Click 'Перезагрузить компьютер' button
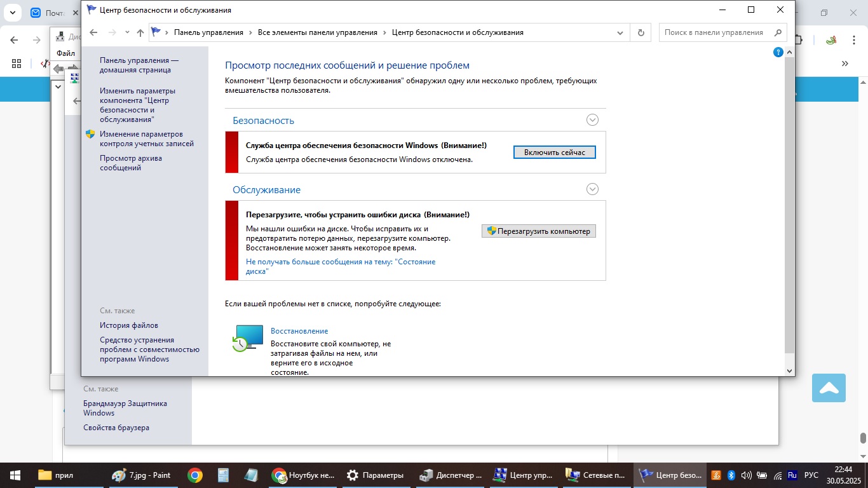The image size is (868, 488). click(539, 231)
